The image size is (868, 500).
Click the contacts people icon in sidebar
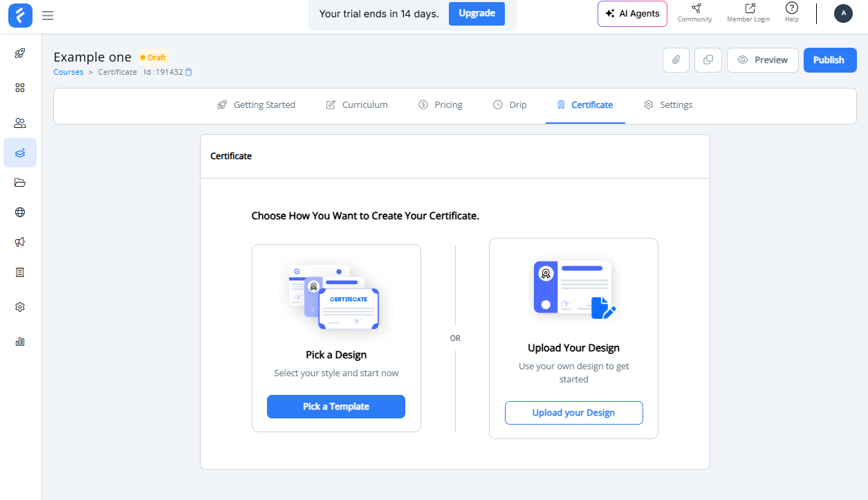coord(19,122)
